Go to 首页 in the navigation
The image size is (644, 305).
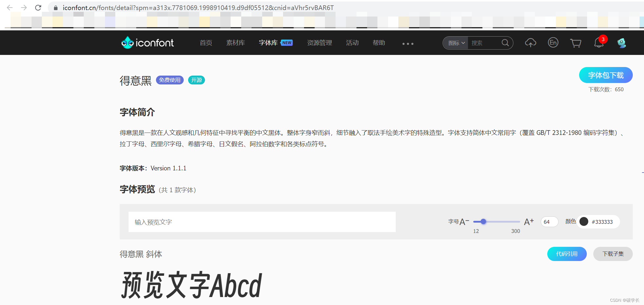click(206, 43)
